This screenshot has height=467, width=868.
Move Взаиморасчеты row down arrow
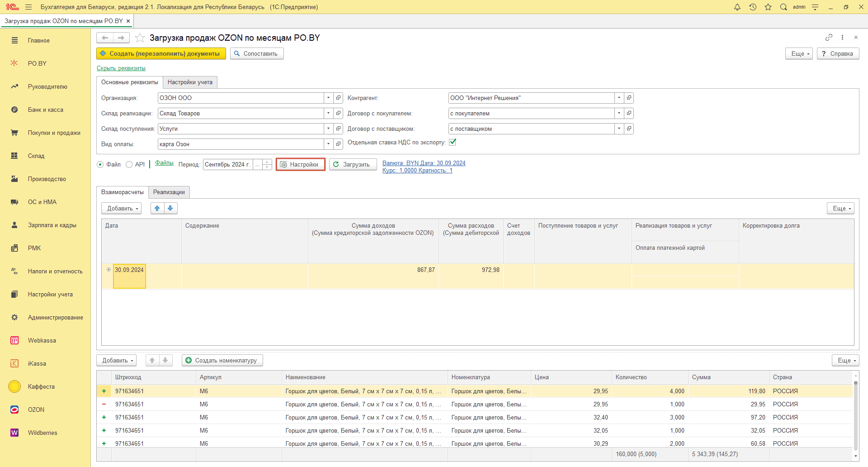pyautogui.click(x=170, y=208)
